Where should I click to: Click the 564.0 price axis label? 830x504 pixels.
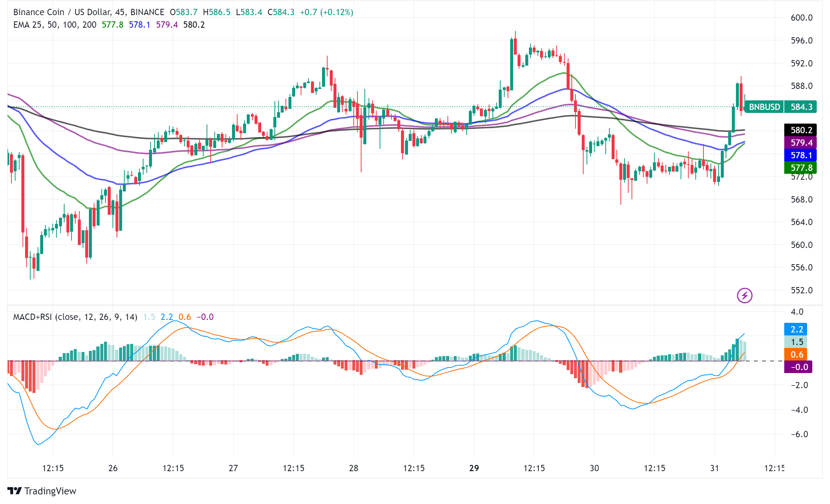tap(802, 222)
